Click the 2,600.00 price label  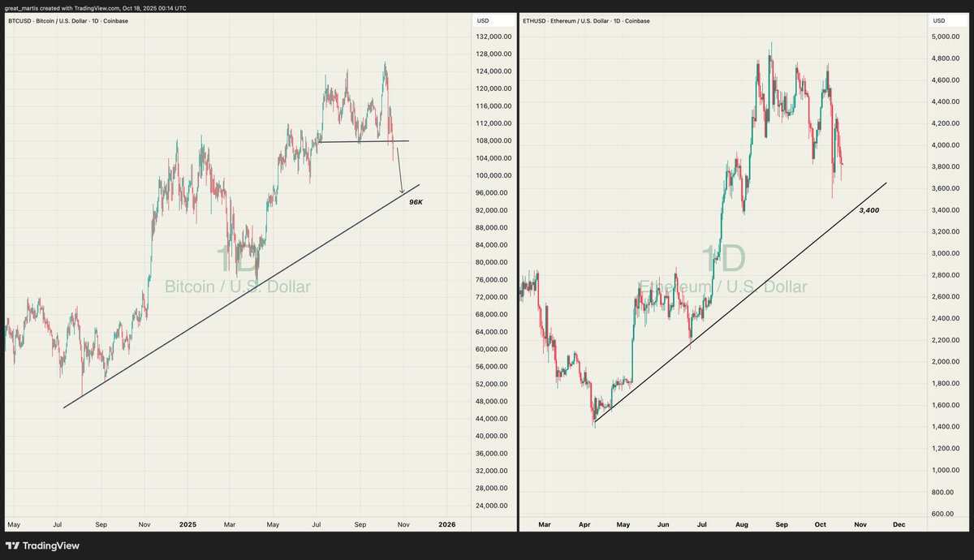946,297
